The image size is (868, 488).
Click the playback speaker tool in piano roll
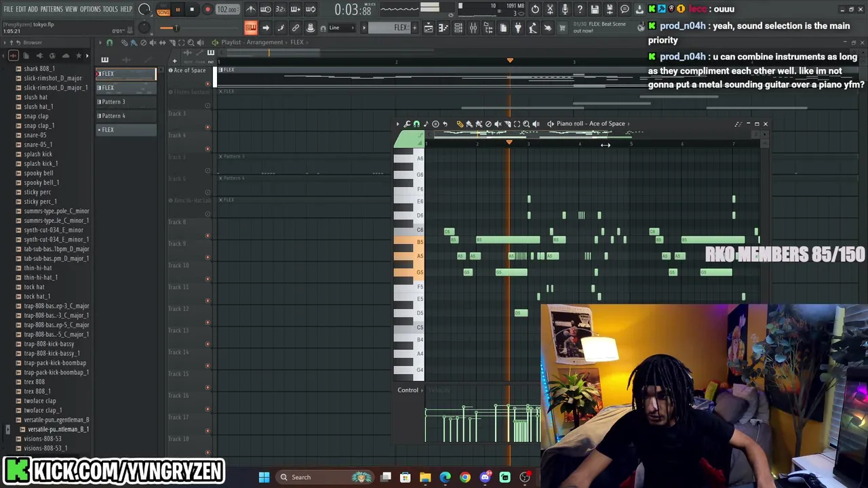536,124
